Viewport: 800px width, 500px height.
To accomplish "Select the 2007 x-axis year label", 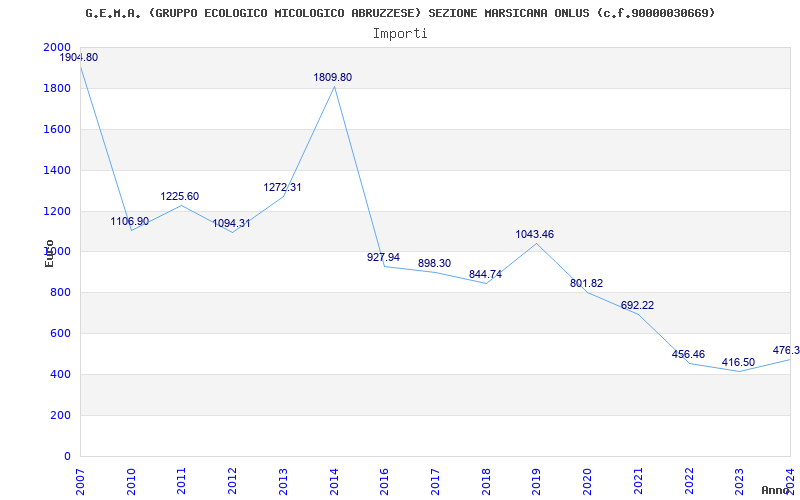I will point(80,480).
